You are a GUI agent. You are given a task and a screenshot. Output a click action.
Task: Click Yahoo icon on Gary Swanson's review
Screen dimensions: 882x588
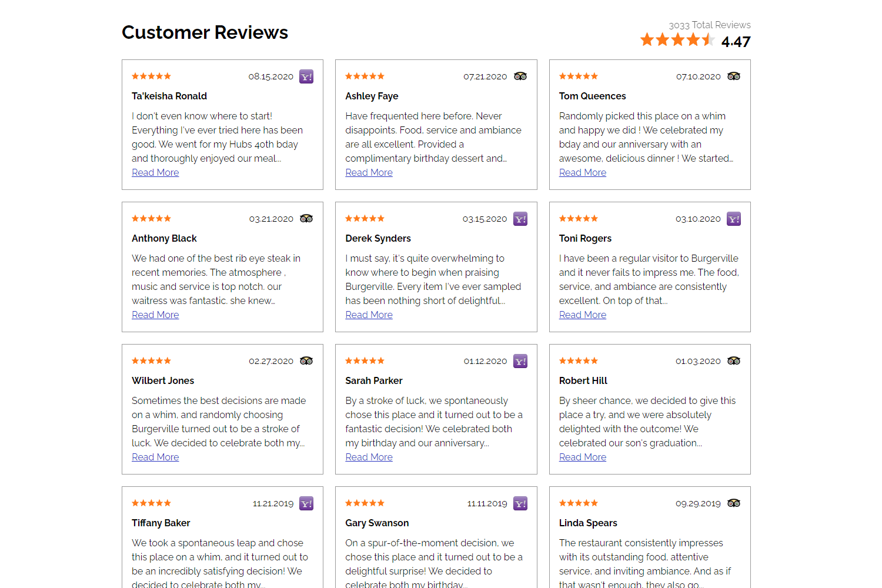point(520,503)
